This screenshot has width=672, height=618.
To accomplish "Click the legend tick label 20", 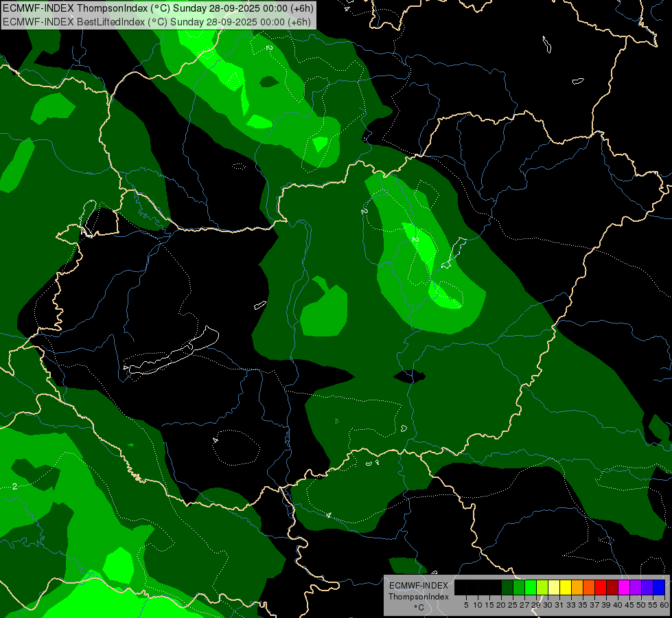I will pos(501,605).
